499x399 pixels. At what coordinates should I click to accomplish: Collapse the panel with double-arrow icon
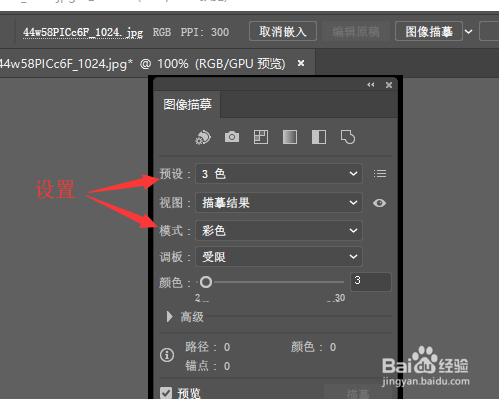pyautogui.click(x=371, y=85)
